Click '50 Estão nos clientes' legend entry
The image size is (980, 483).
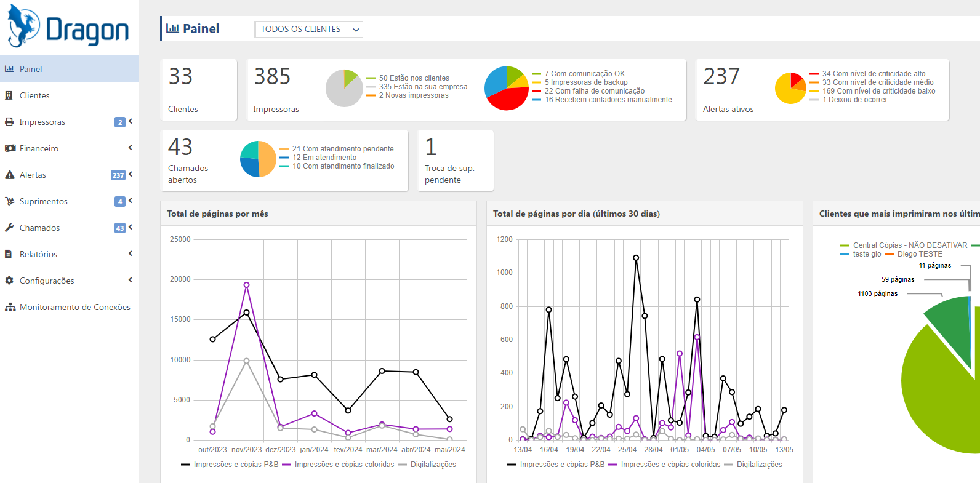point(408,78)
